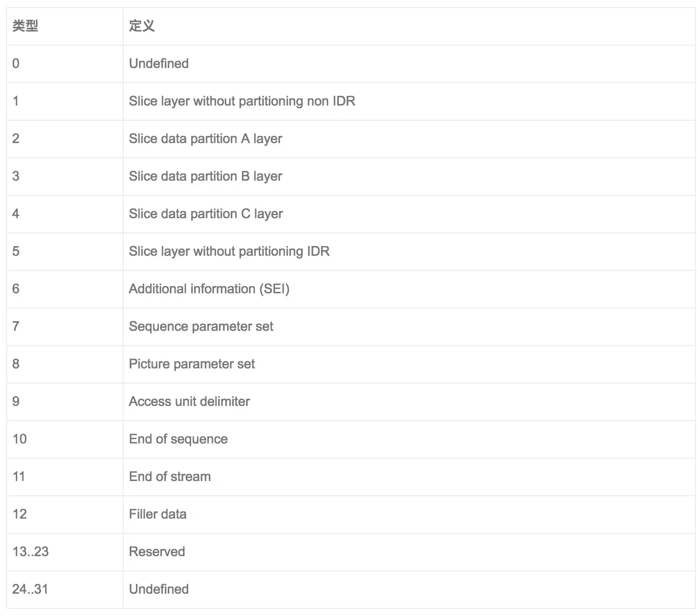
Task: Click 'Slice data partition C layer' entry
Action: coord(409,214)
